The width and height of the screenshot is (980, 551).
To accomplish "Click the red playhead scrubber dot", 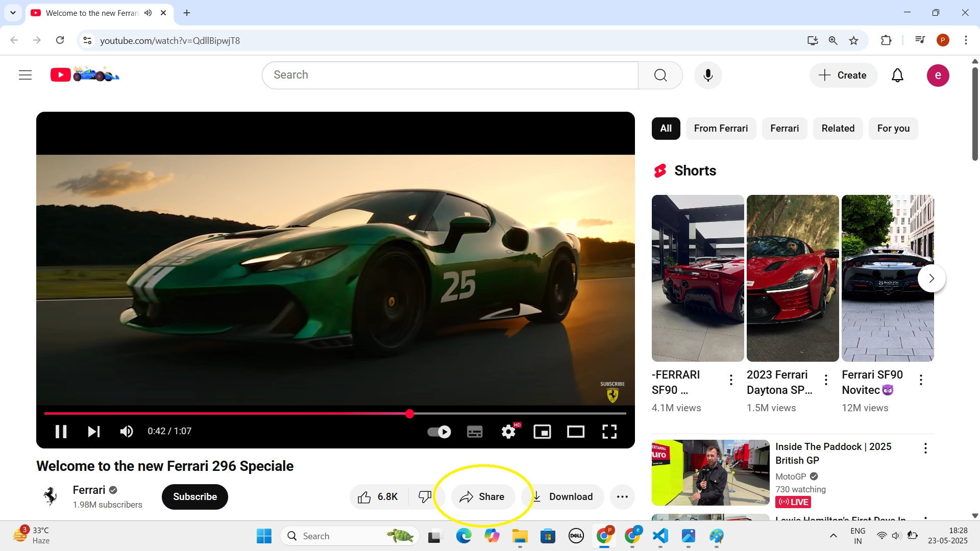I will tap(409, 414).
